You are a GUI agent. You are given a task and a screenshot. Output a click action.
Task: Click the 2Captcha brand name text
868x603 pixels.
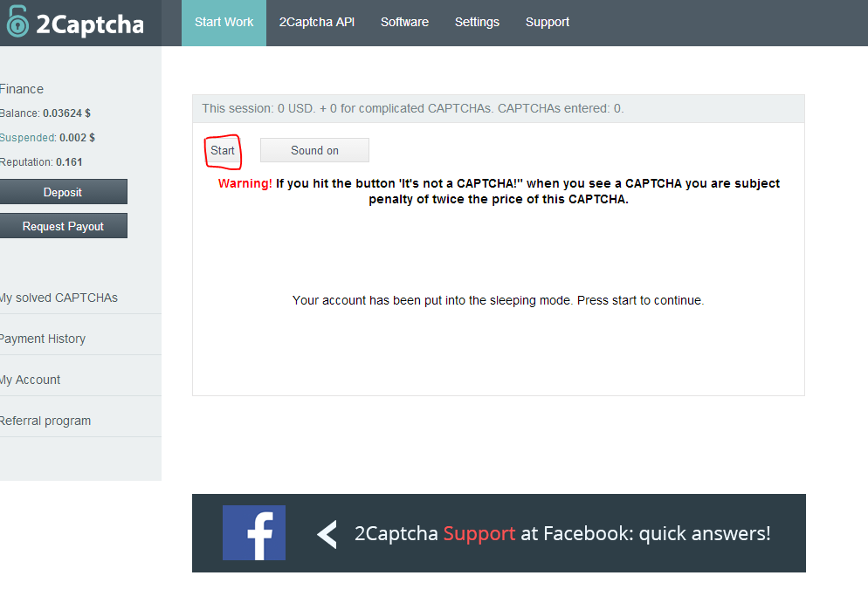click(x=90, y=24)
